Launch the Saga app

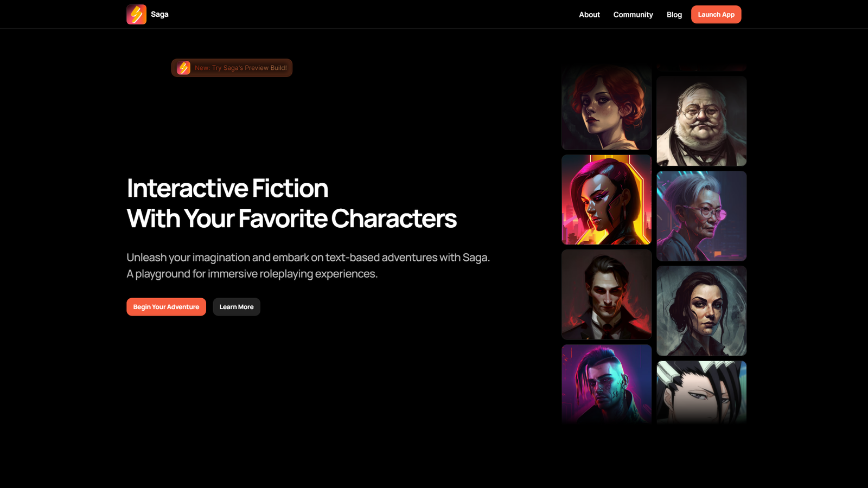point(716,15)
